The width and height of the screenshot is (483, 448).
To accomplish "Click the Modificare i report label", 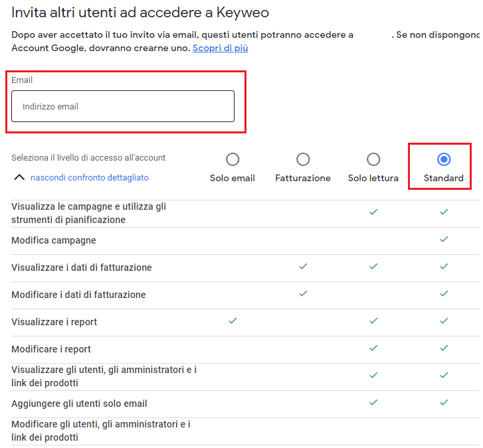I will coord(51,349).
